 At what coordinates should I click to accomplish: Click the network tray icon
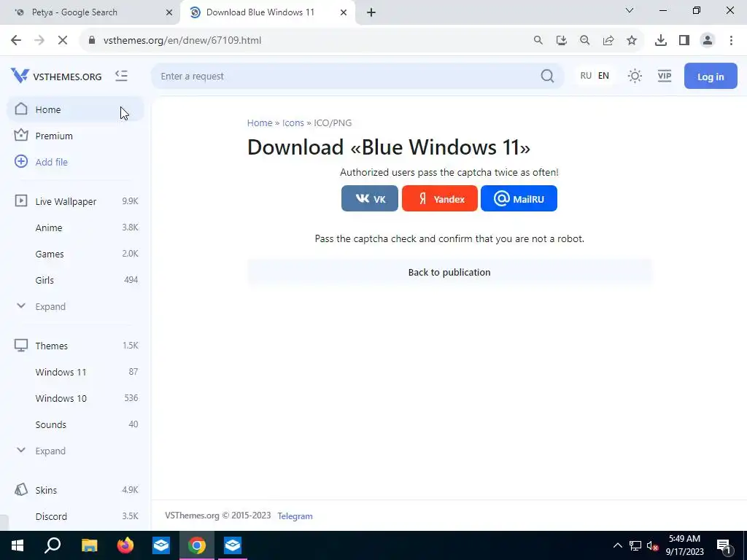pyautogui.click(x=635, y=545)
